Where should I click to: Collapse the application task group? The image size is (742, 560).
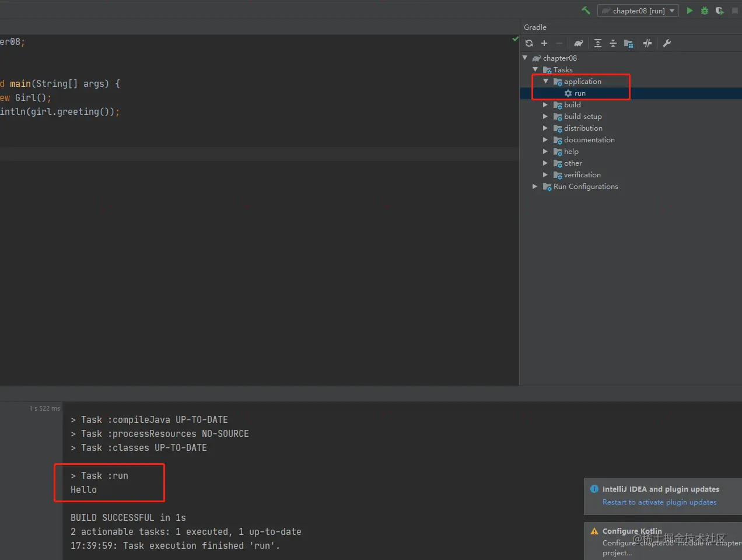[x=546, y=81]
